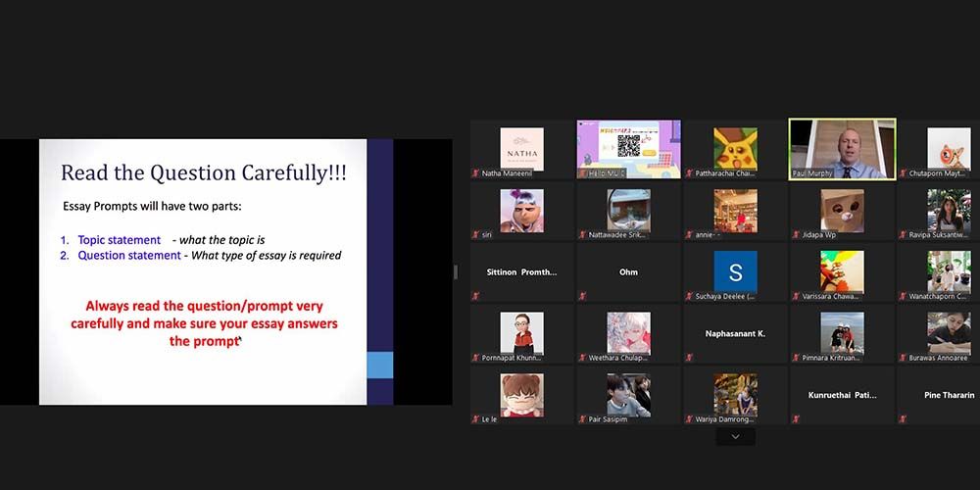Click the 'Topic statement' text on the slide
The width and height of the screenshot is (980, 490).
tap(119, 240)
